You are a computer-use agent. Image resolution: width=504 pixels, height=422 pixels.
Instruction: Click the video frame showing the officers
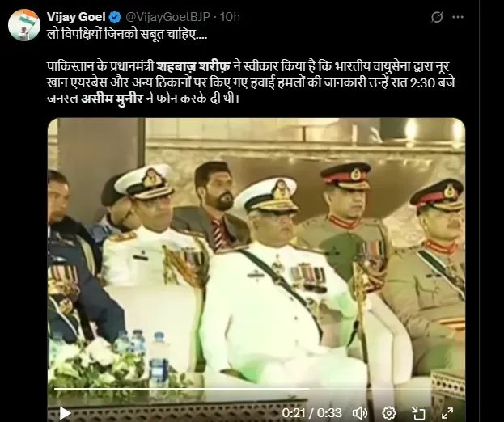256,251
